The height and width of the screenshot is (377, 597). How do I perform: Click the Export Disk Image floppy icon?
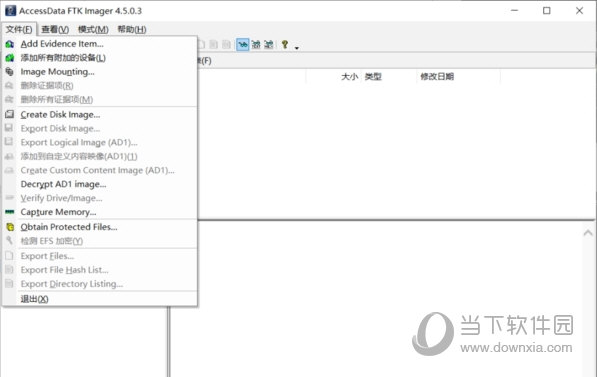(9, 128)
